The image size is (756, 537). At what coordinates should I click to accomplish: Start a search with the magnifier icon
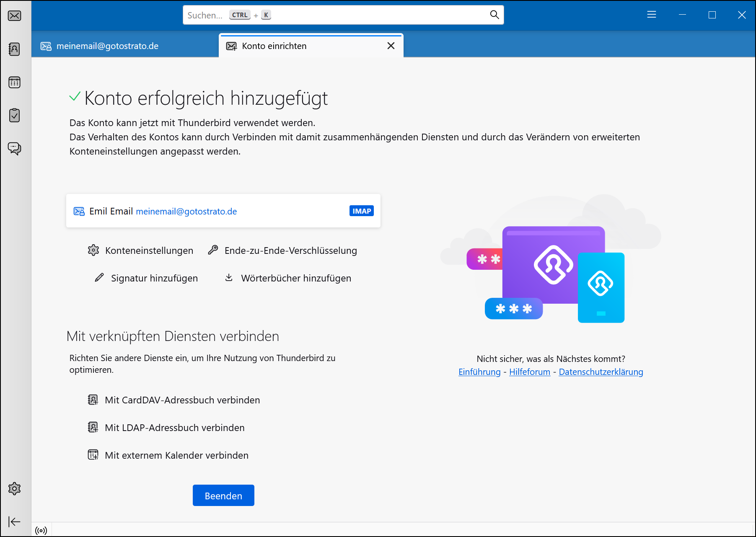pyautogui.click(x=494, y=14)
